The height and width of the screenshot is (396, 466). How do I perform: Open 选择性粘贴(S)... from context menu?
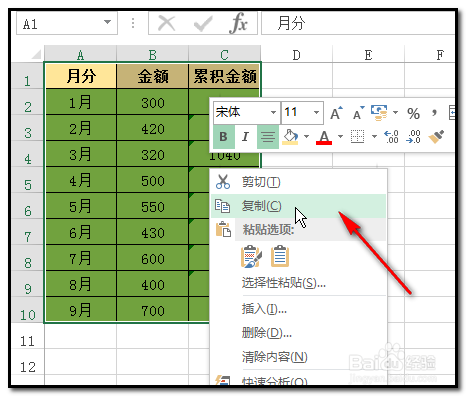(298, 283)
